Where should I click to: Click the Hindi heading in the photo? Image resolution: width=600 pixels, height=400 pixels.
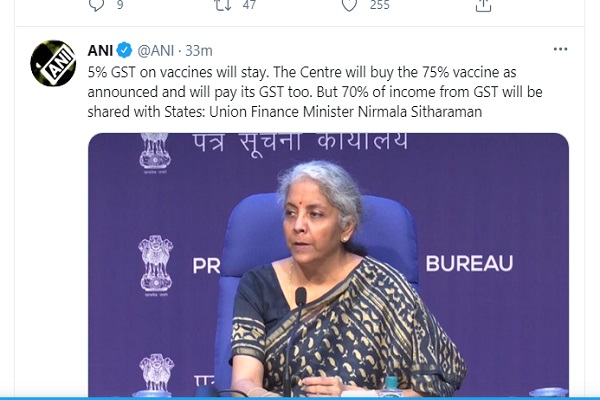[300, 141]
